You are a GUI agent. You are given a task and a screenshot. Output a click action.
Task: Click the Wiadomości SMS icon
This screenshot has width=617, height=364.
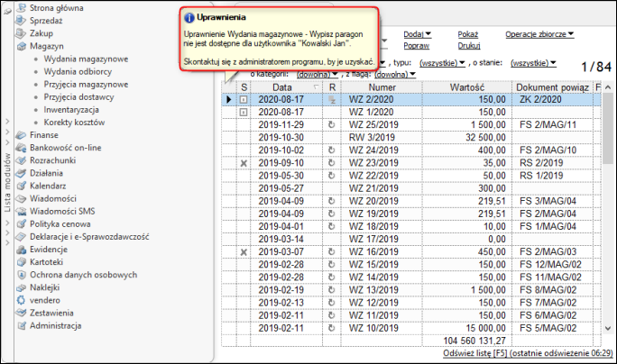[22, 211]
